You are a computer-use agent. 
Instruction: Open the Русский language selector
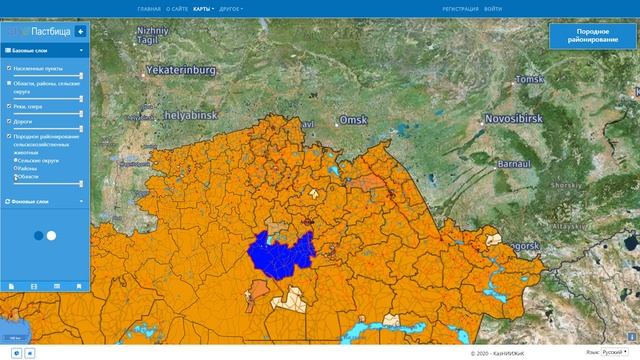coord(615,352)
